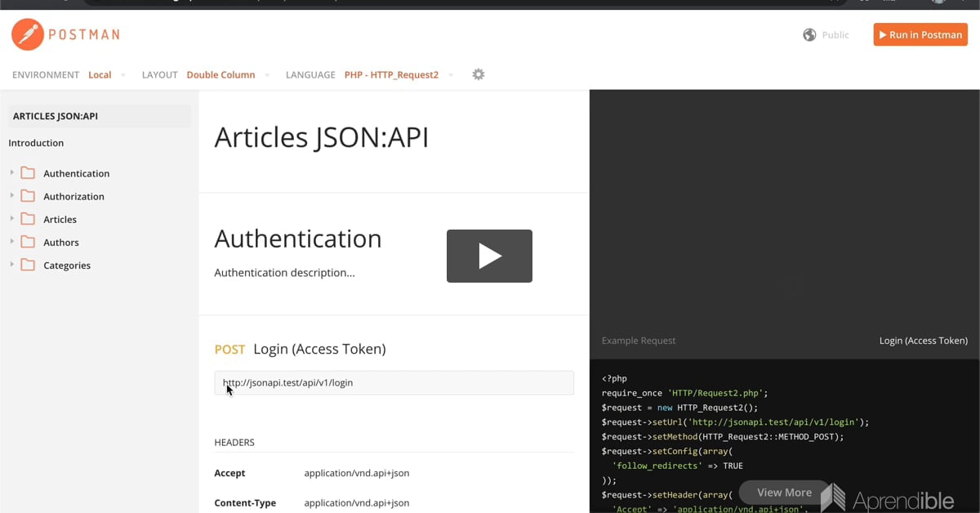Viewport: 980px width, 513px height.
Task: Click the Accept header name
Action: click(229, 473)
